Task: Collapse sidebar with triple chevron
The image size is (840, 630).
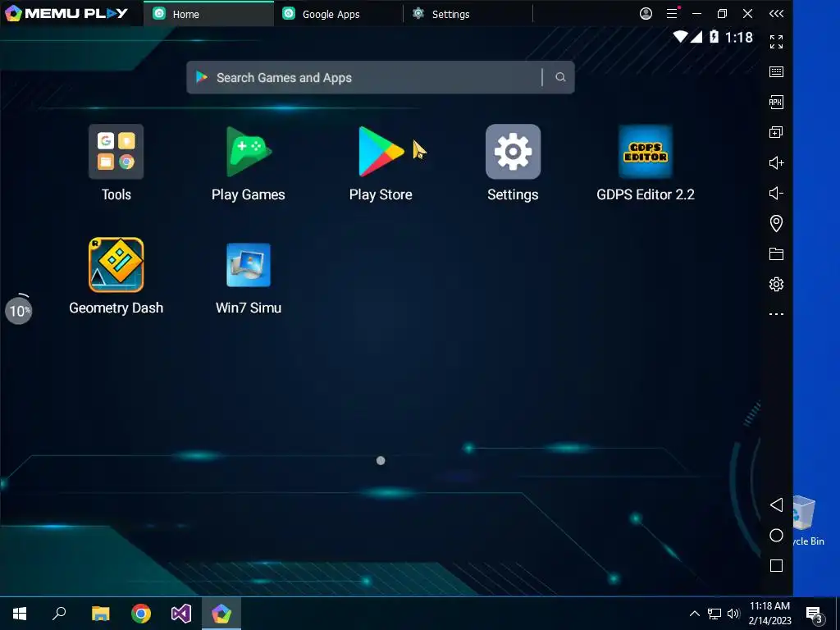Action: click(776, 13)
